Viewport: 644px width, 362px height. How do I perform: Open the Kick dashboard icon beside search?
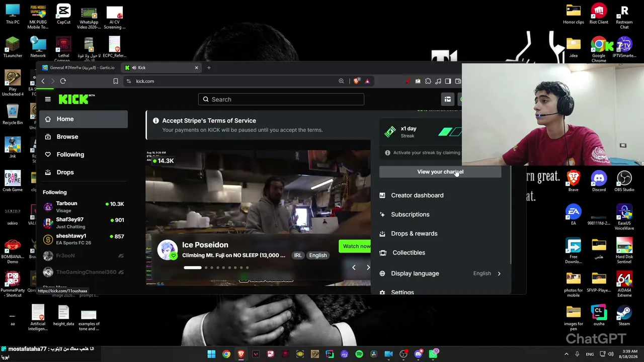pos(447,99)
